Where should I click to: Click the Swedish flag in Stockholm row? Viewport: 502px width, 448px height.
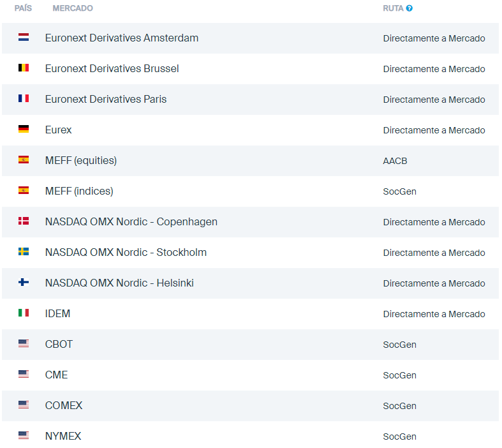24,252
